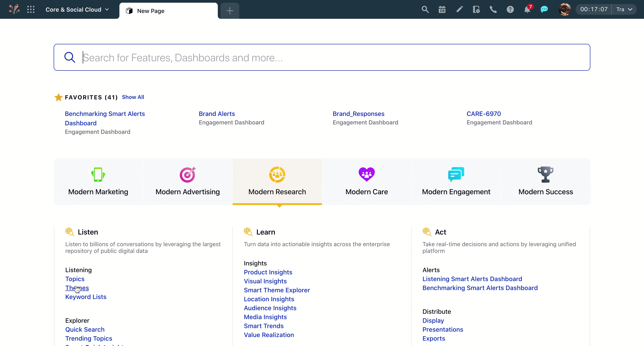Click the 00:17:07 timer
This screenshot has width=644, height=346.
tap(594, 9)
